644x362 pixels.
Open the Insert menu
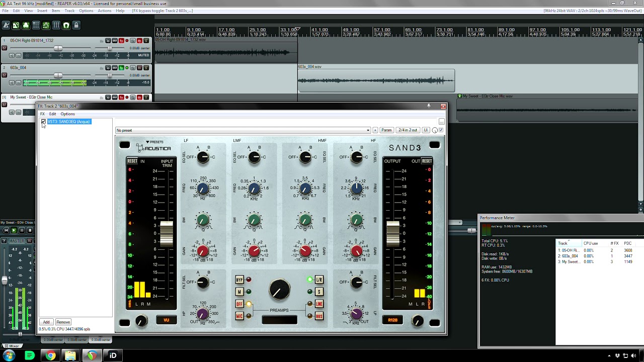point(42,11)
